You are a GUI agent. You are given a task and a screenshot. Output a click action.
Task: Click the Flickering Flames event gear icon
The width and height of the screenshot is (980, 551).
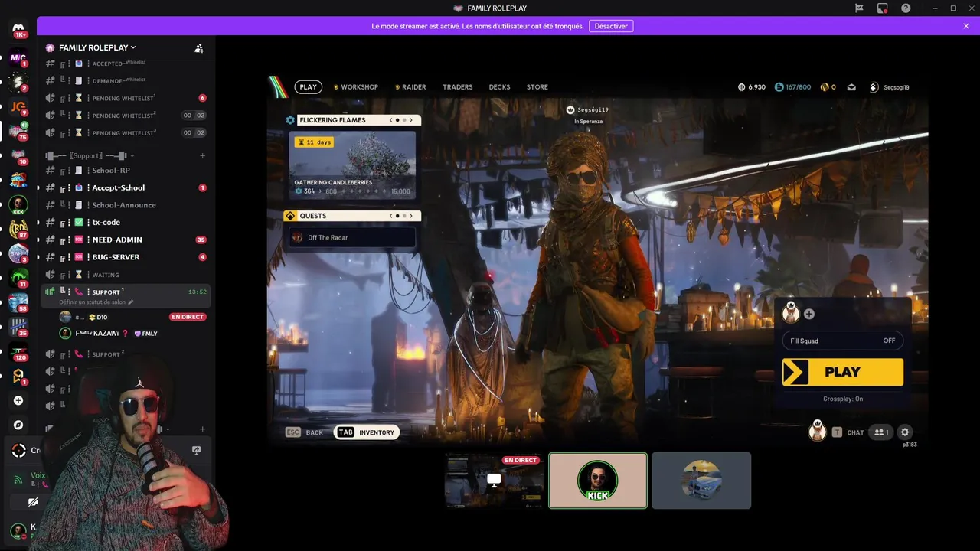pos(290,120)
